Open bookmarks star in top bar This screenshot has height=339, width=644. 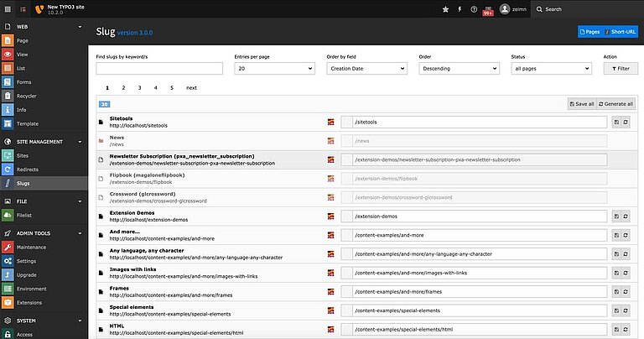pos(445,9)
